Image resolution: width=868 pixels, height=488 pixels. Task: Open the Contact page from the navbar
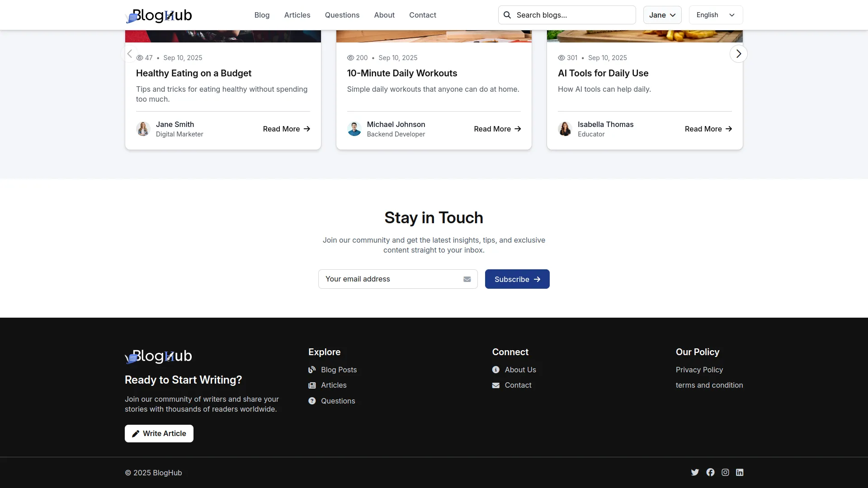point(422,15)
